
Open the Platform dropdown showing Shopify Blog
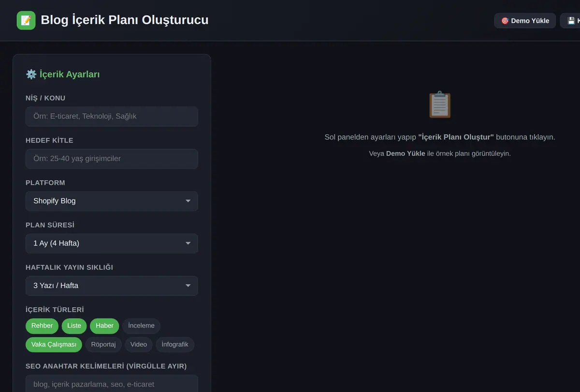[x=112, y=201]
